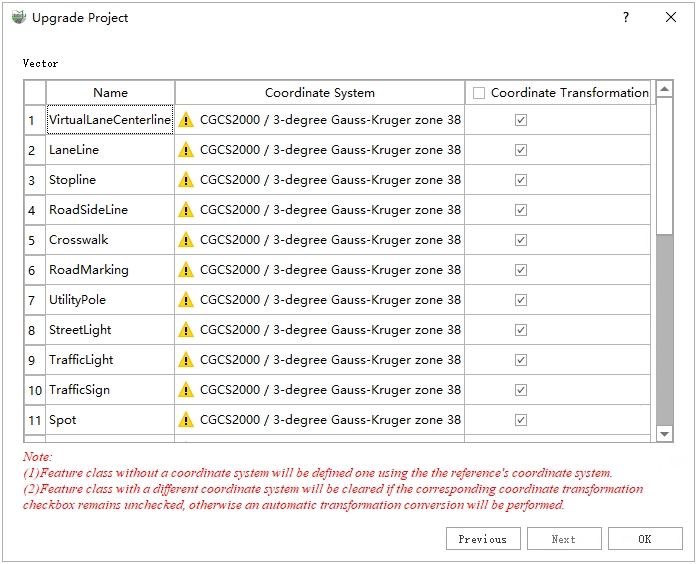Click the warning icon in the Crosswalk row
This screenshot has height=564, width=697.
click(x=186, y=240)
